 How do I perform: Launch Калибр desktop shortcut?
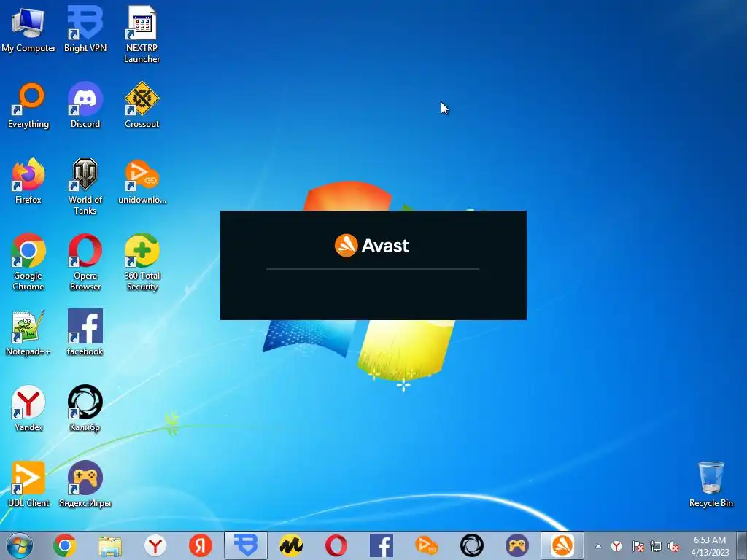[85, 408]
